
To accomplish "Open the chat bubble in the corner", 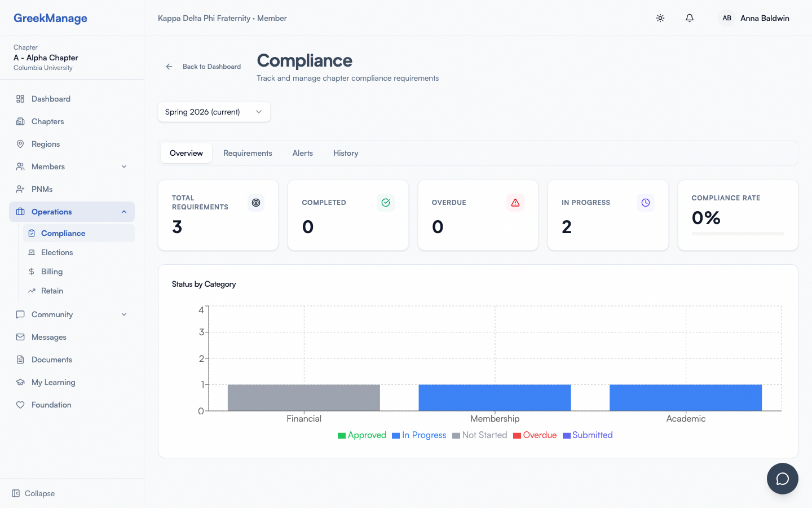I will [x=782, y=479].
